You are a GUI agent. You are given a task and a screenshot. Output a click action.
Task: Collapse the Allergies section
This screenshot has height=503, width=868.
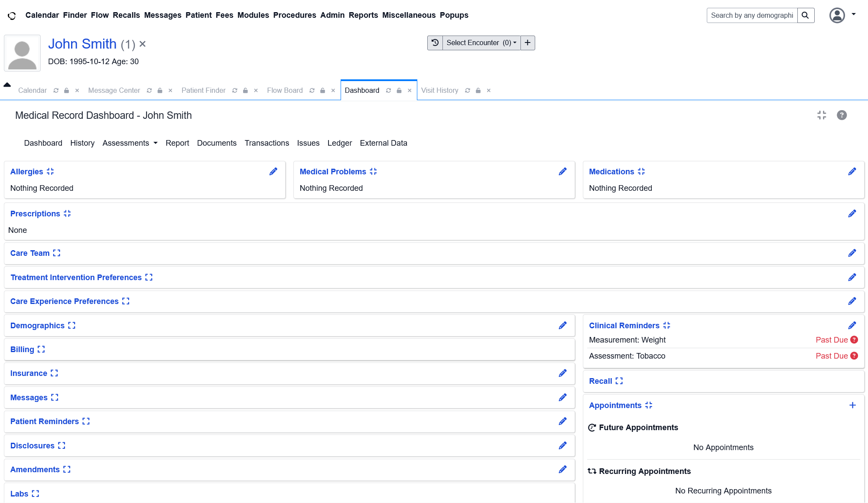50,172
